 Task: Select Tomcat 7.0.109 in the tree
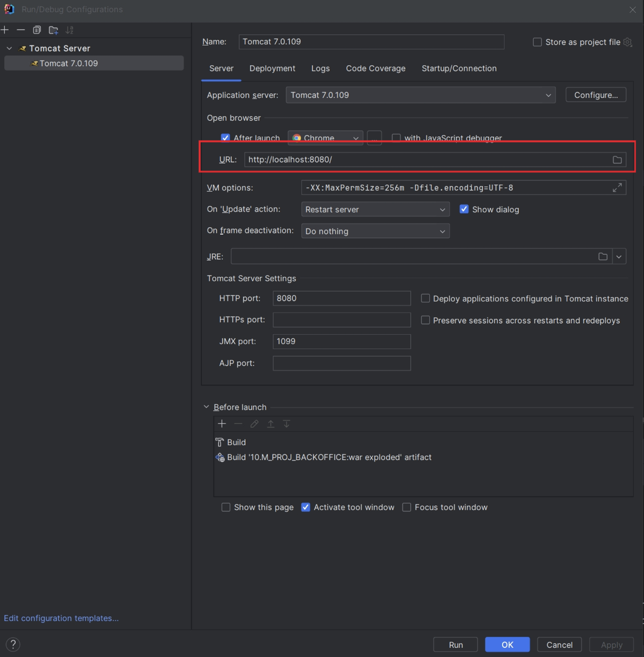tap(94, 63)
